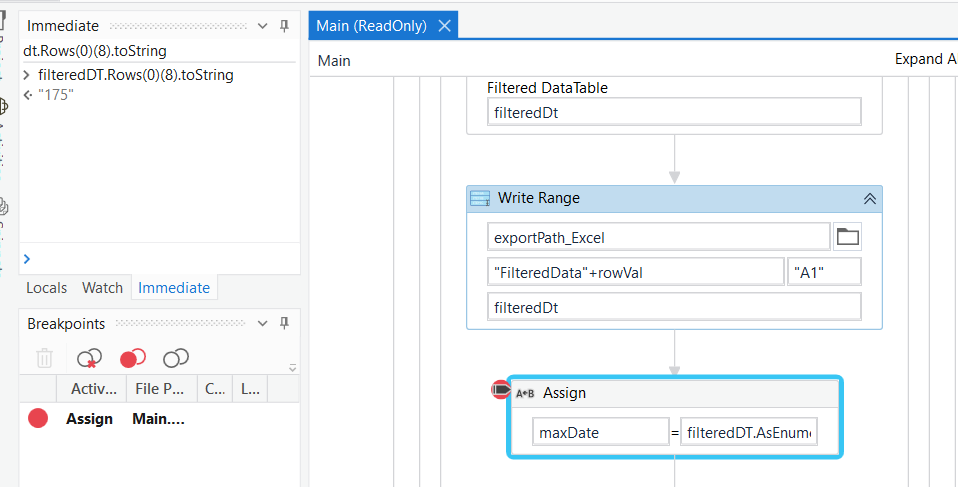958x487 pixels.
Task: Pin the Breakpoints panel
Action: (284, 323)
